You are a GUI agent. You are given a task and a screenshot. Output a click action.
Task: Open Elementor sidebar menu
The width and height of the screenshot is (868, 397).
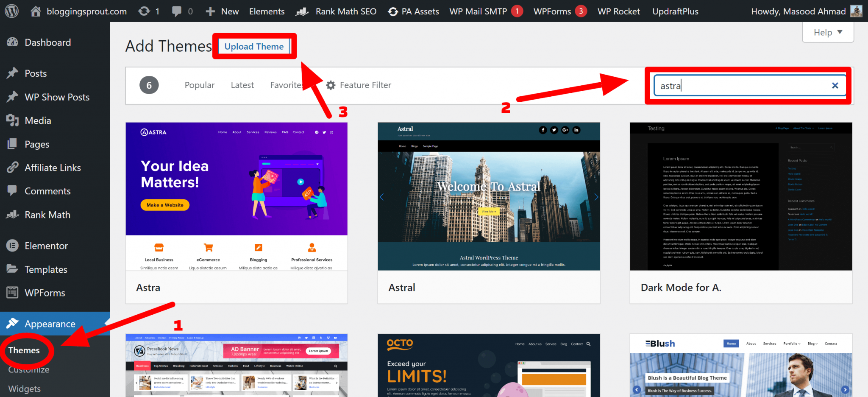(x=46, y=246)
